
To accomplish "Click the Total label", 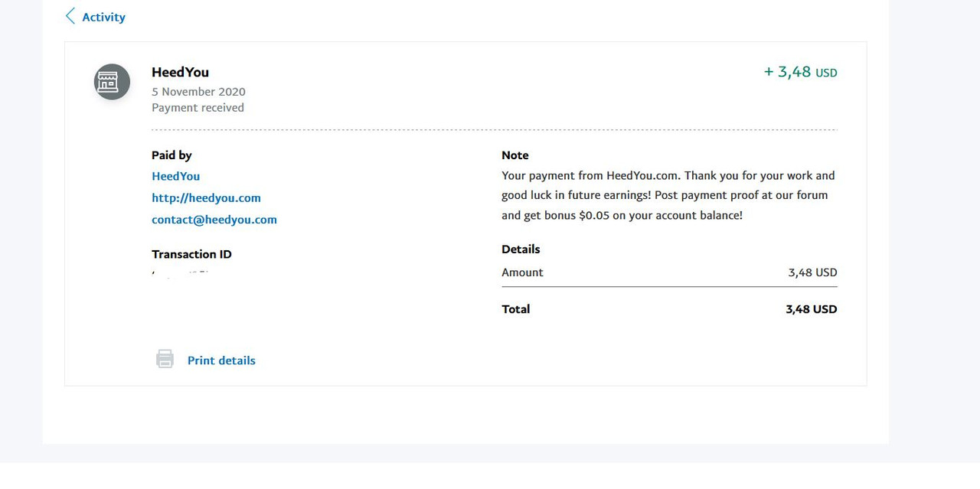I will click(516, 309).
